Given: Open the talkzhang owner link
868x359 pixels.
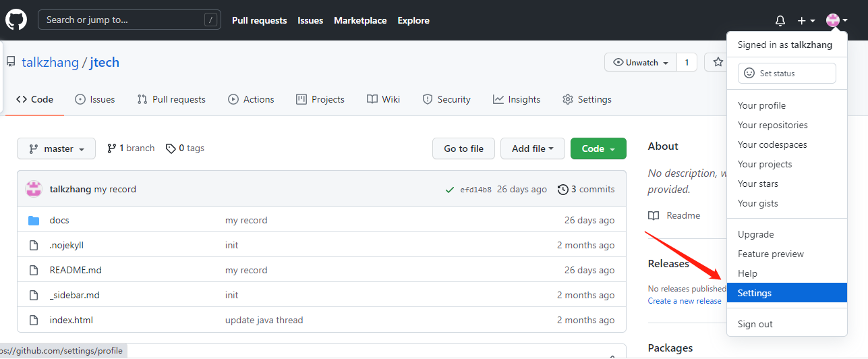Looking at the screenshot, I should pos(51,63).
